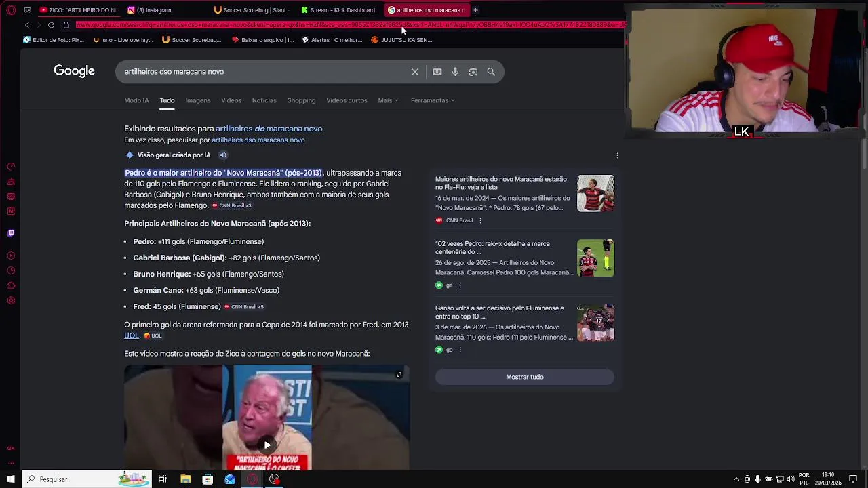The image size is (868, 488).
Task: Search by image with Google Lens icon
Action: [x=473, y=72]
